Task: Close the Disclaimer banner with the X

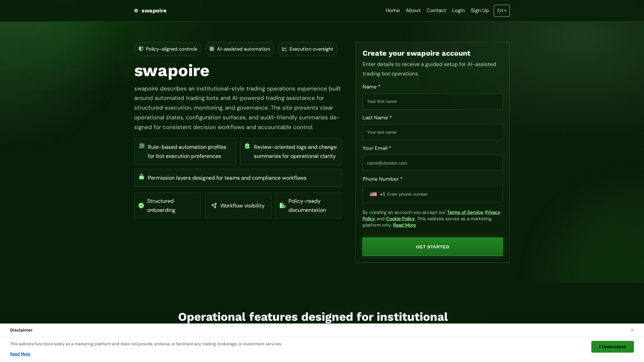Action: (x=632, y=330)
